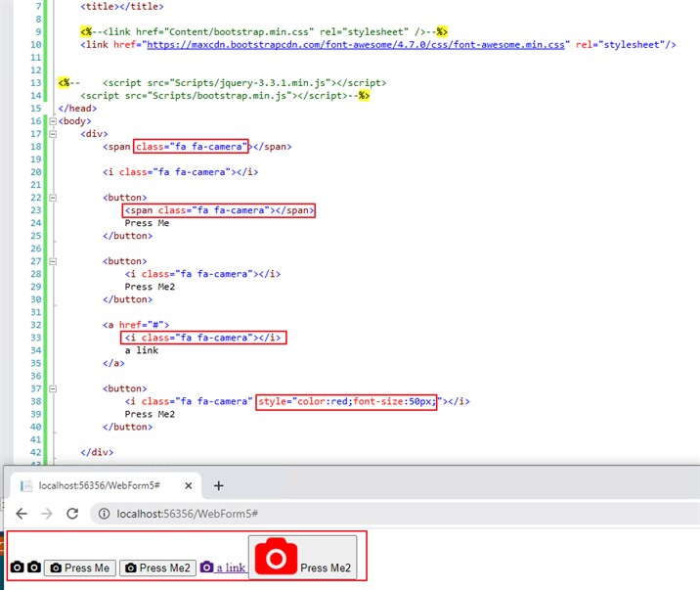Go back in the browser
Screen dimensions: 700x590
click(22, 514)
